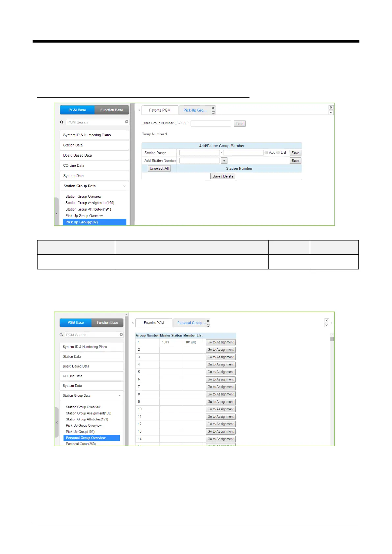Switch to PGM Base in the Pick-Up Group screenshot

77,110
